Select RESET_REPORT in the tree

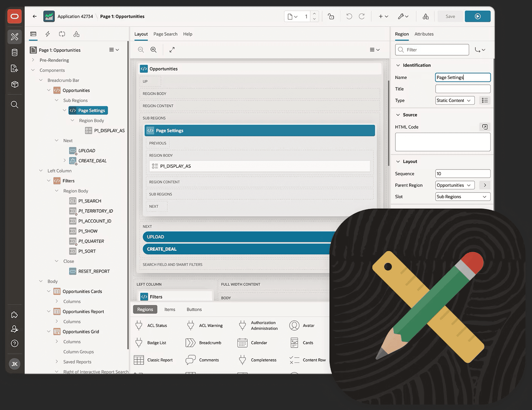point(94,271)
